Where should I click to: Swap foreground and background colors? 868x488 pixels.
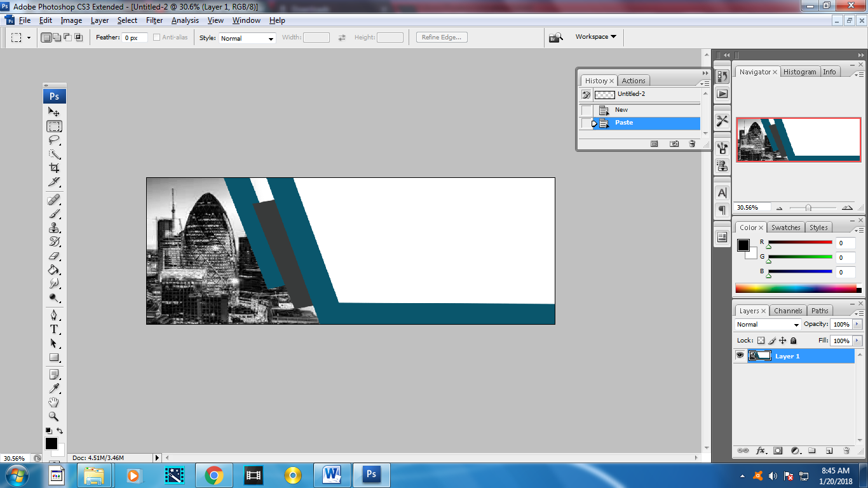click(60, 431)
